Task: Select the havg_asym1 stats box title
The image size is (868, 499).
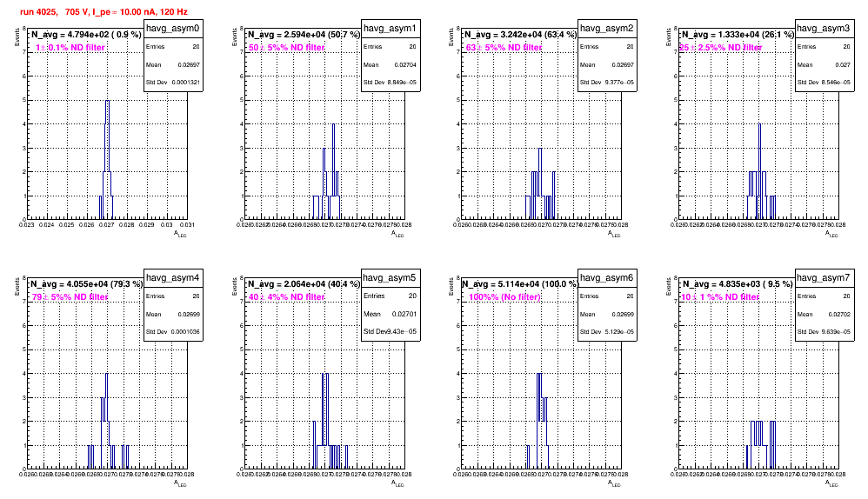Action: click(391, 28)
